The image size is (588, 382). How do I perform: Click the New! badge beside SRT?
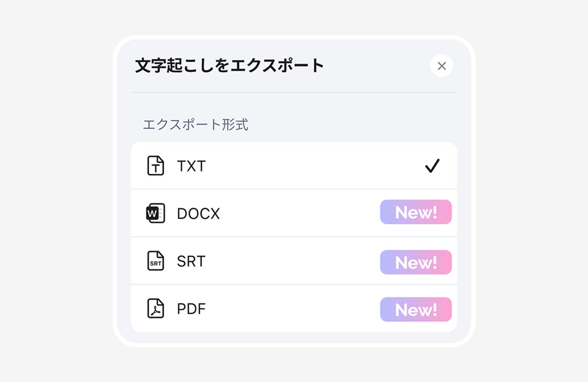(416, 262)
